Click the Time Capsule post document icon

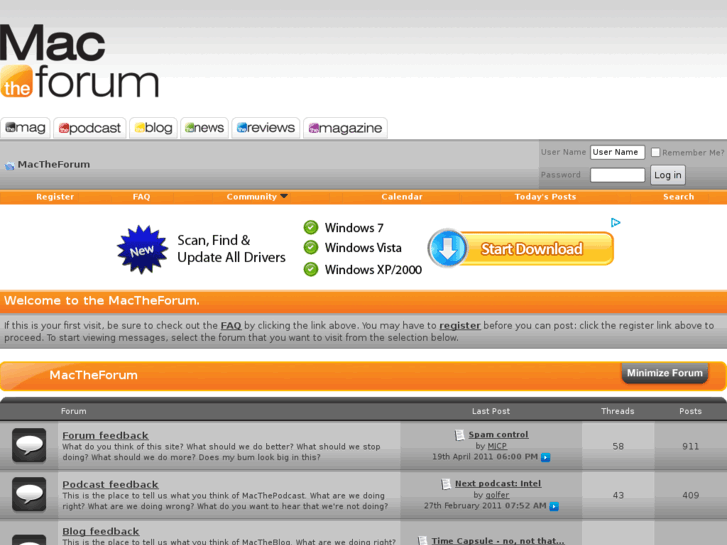point(422,540)
